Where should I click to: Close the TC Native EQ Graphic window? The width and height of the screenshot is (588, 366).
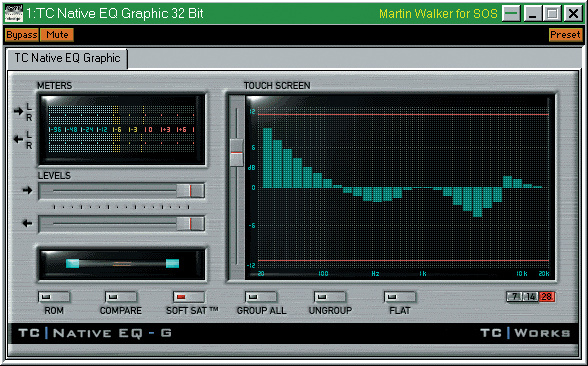(x=573, y=14)
